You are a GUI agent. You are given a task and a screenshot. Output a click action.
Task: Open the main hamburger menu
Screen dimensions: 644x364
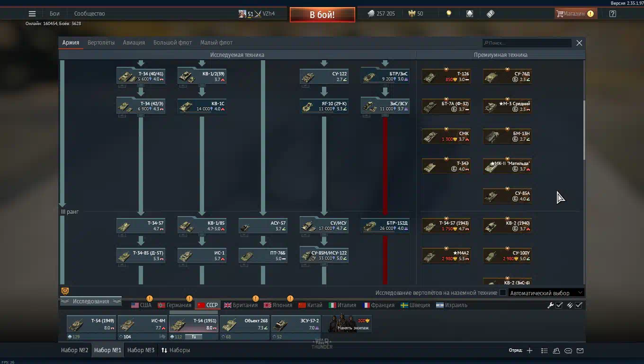pos(32,14)
